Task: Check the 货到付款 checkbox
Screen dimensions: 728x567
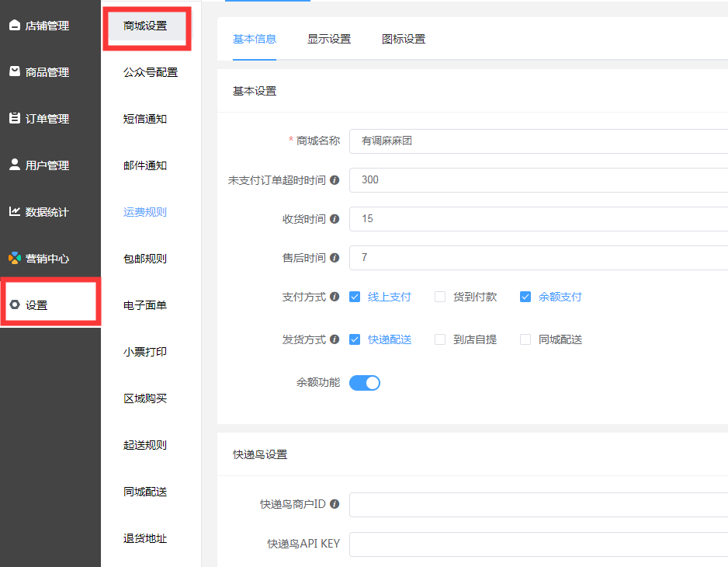Action: pos(440,297)
